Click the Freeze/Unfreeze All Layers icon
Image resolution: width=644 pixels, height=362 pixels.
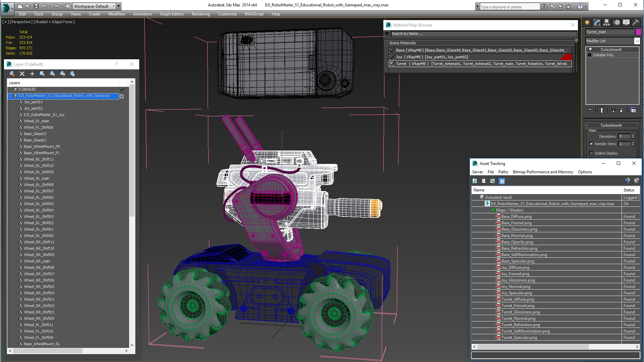72,74
